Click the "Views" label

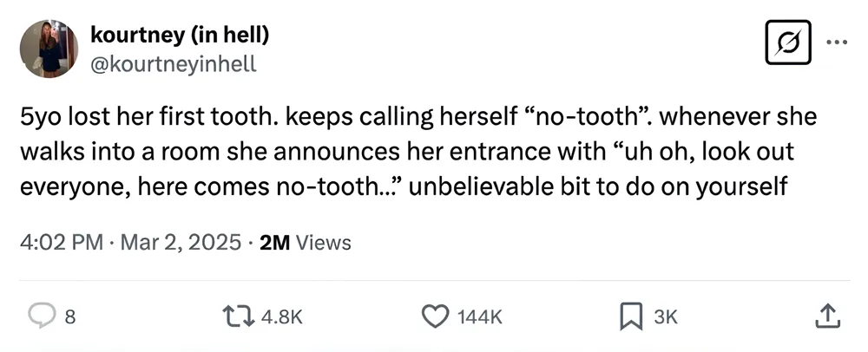click(324, 242)
